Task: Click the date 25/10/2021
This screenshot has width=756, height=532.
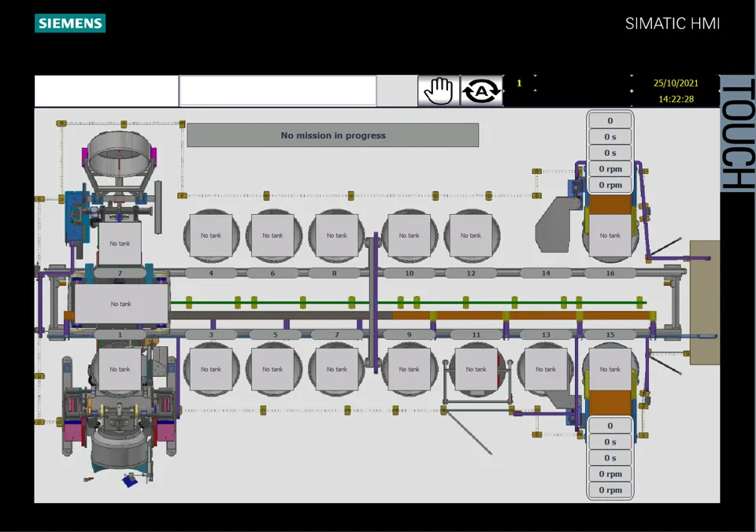Action: [x=676, y=83]
